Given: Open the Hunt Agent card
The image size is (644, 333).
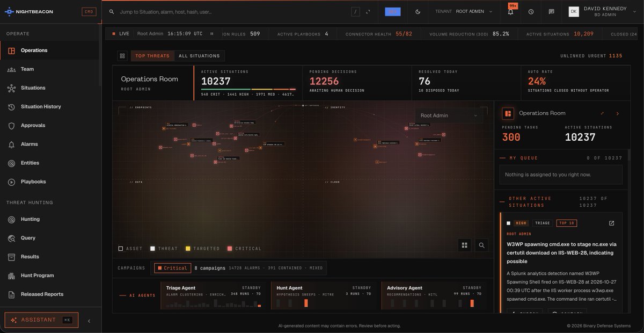Looking at the screenshot, I should point(324,295).
